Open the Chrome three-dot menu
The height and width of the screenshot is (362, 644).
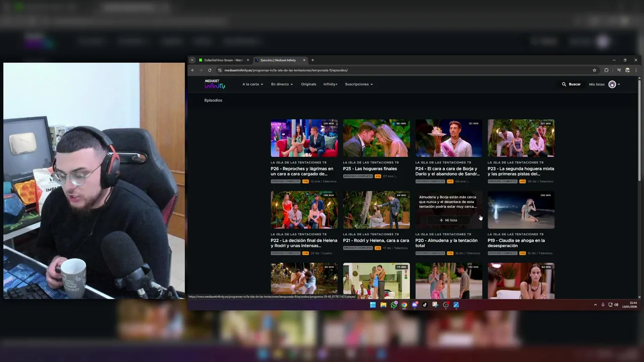tap(636, 70)
